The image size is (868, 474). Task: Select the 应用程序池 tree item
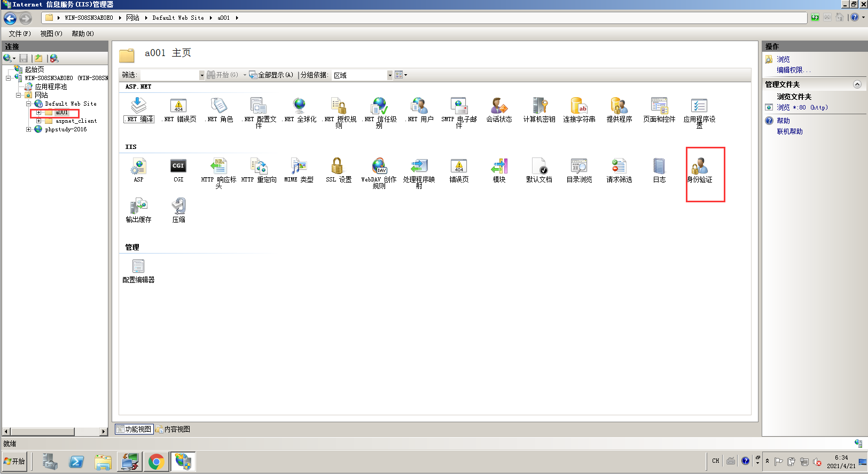[x=51, y=86]
